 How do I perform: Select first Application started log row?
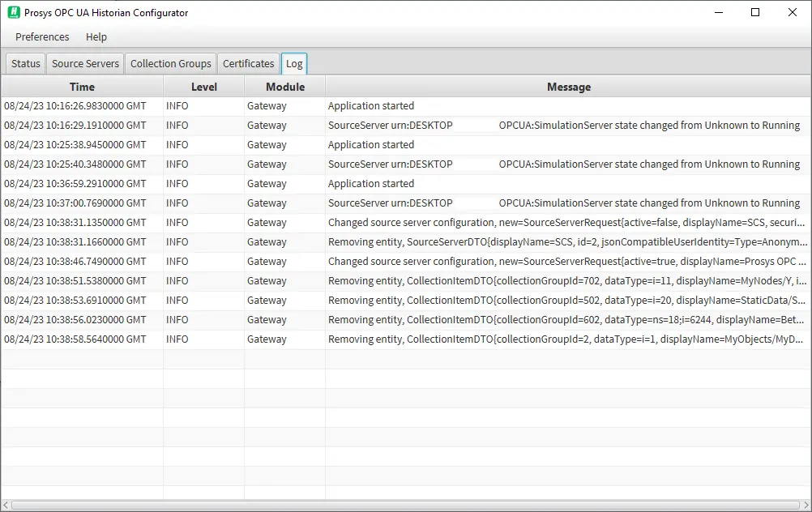pos(370,106)
